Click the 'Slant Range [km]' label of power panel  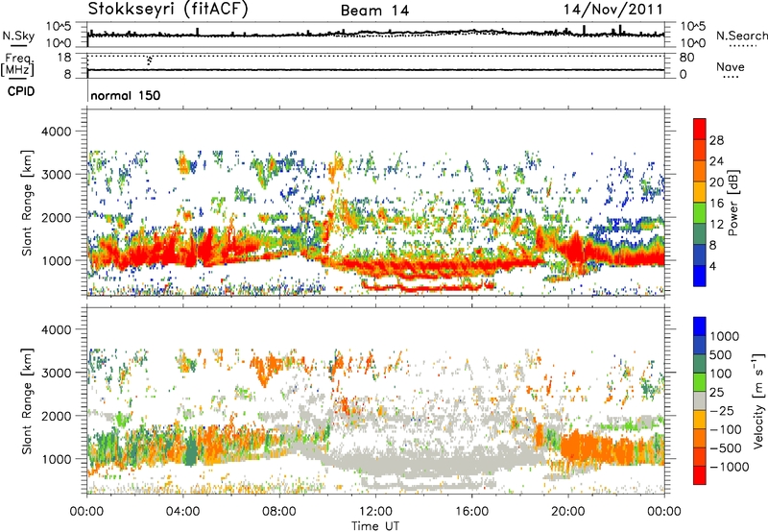[x=27, y=203]
